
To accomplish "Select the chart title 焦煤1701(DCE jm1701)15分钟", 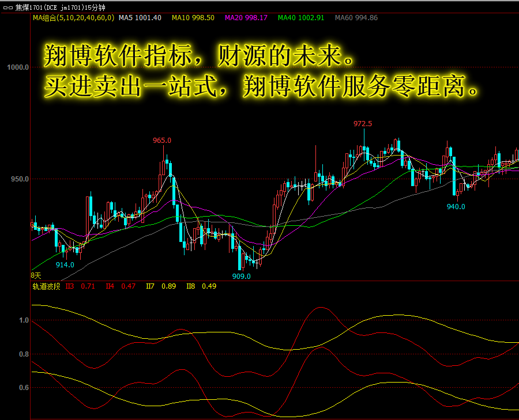I will (60, 7).
